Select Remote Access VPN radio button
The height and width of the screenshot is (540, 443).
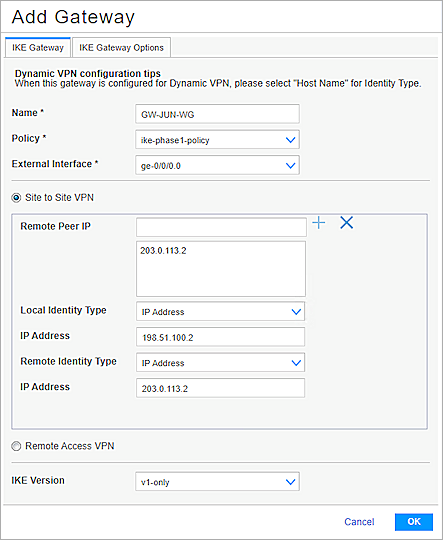pos(16,446)
